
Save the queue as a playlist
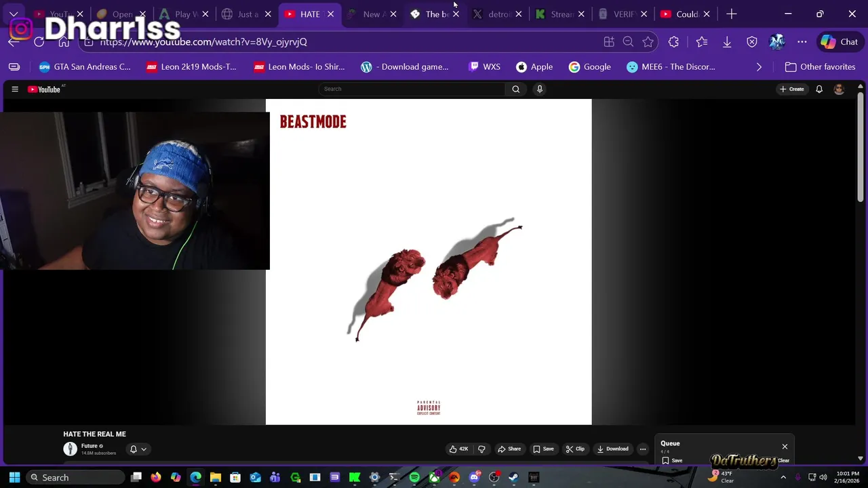[672, 460]
